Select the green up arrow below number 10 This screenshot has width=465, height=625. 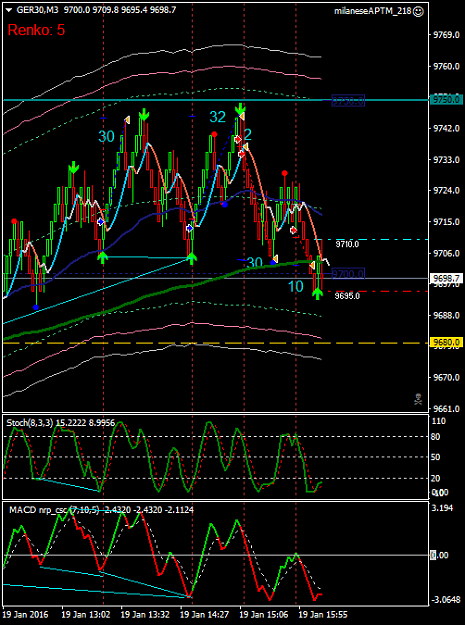[317, 294]
